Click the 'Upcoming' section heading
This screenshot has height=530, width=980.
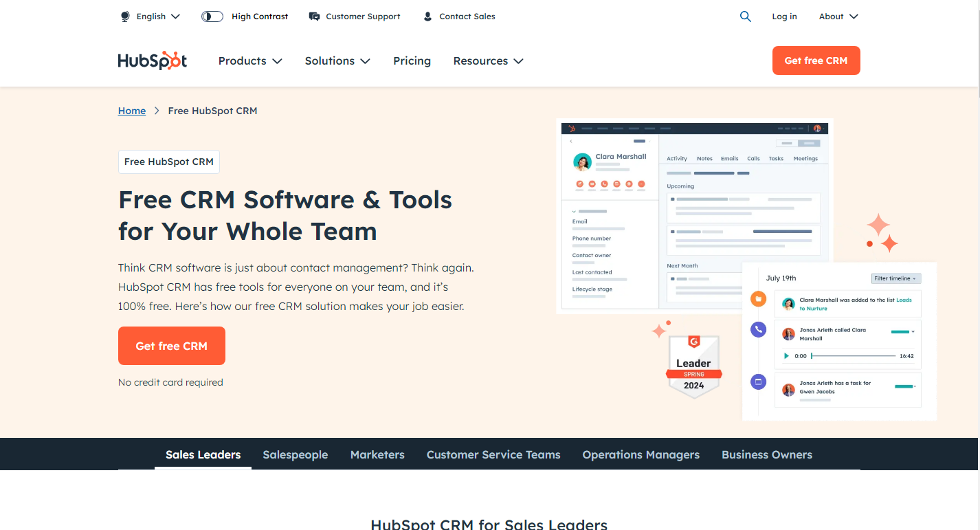(x=680, y=186)
